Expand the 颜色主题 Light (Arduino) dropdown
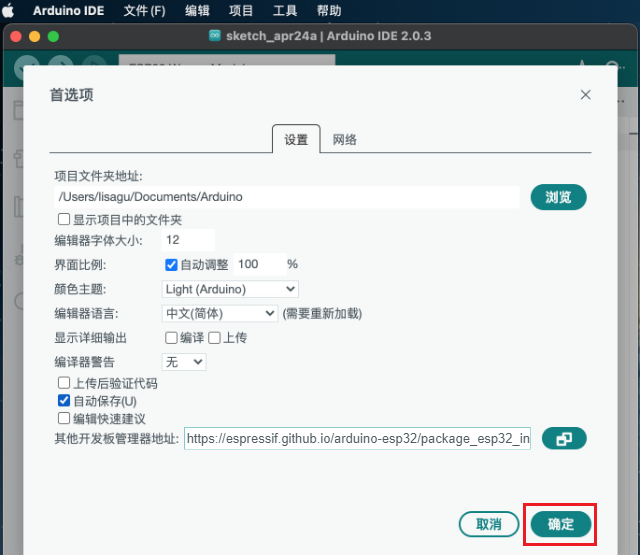 click(x=230, y=289)
